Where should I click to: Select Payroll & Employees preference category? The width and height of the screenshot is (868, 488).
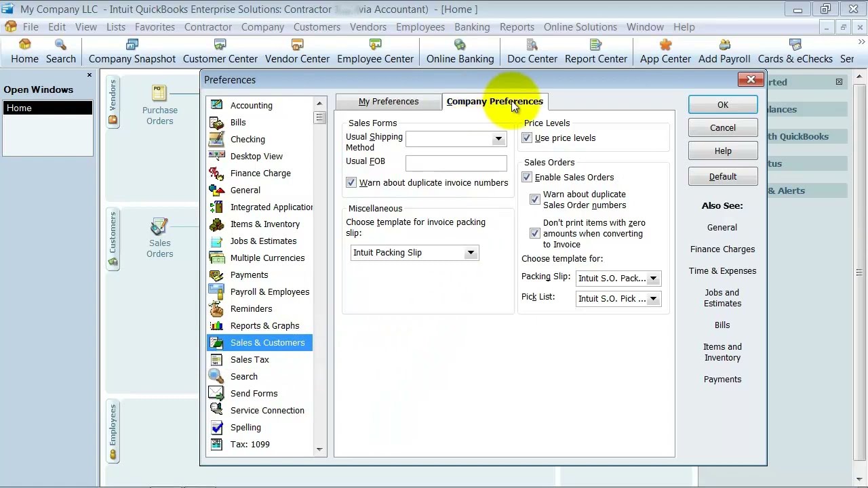click(259, 291)
